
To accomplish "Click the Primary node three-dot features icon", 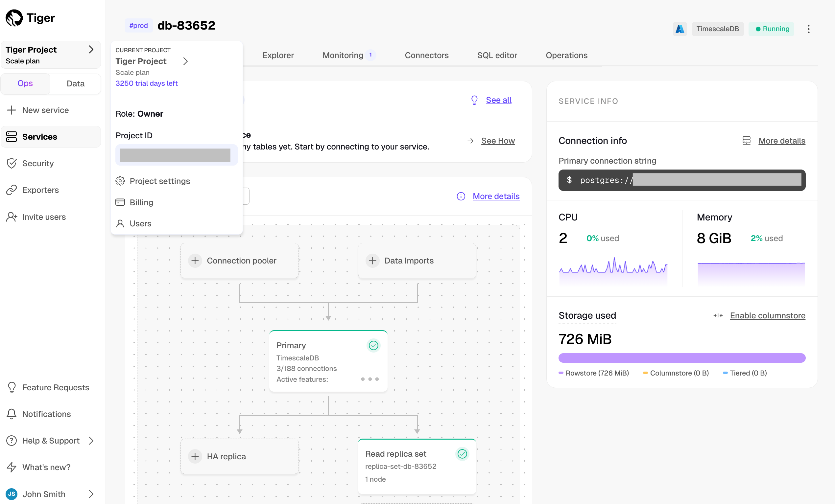I will [x=370, y=379].
